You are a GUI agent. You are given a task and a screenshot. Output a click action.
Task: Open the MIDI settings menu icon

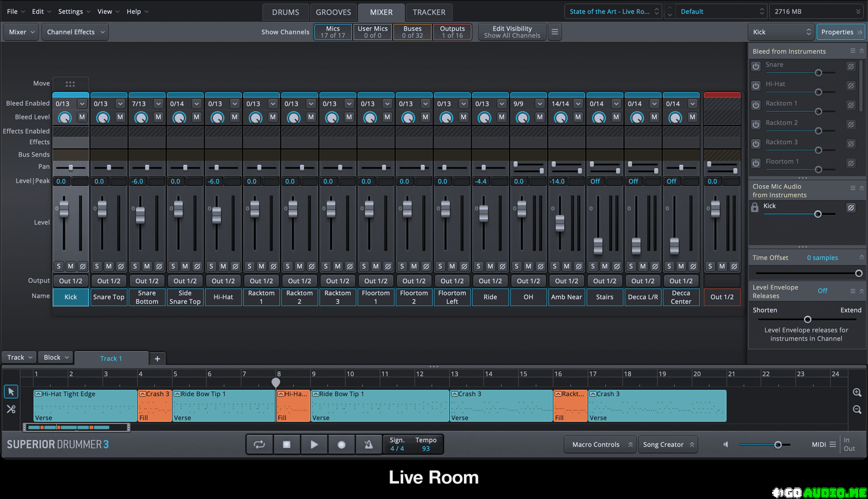point(833,444)
